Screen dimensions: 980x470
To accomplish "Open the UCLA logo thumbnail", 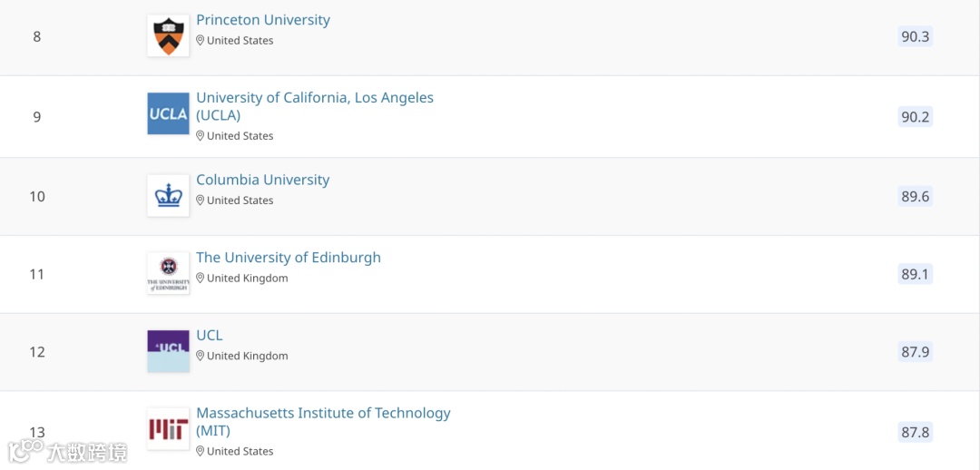I will [x=168, y=113].
